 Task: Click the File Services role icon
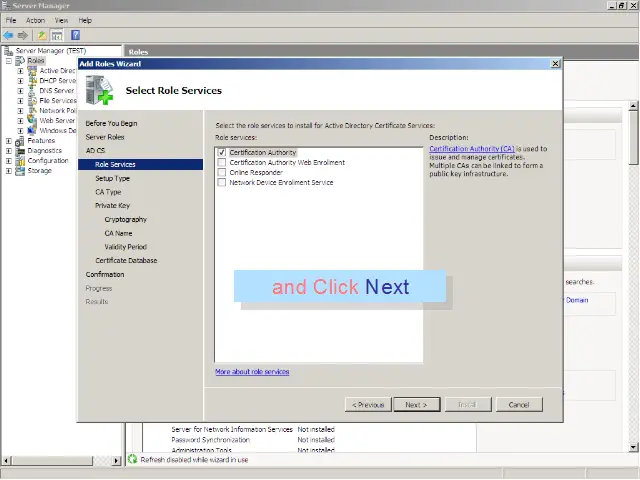[32, 100]
